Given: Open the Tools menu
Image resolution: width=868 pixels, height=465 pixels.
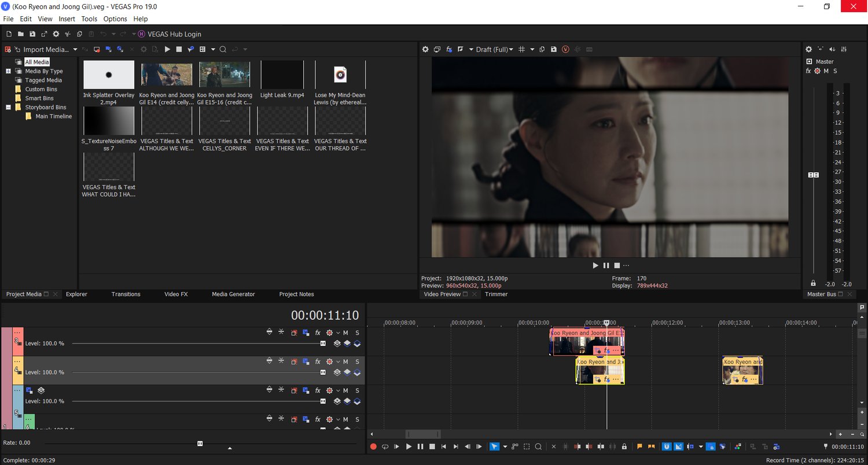Looking at the screenshot, I should (89, 19).
